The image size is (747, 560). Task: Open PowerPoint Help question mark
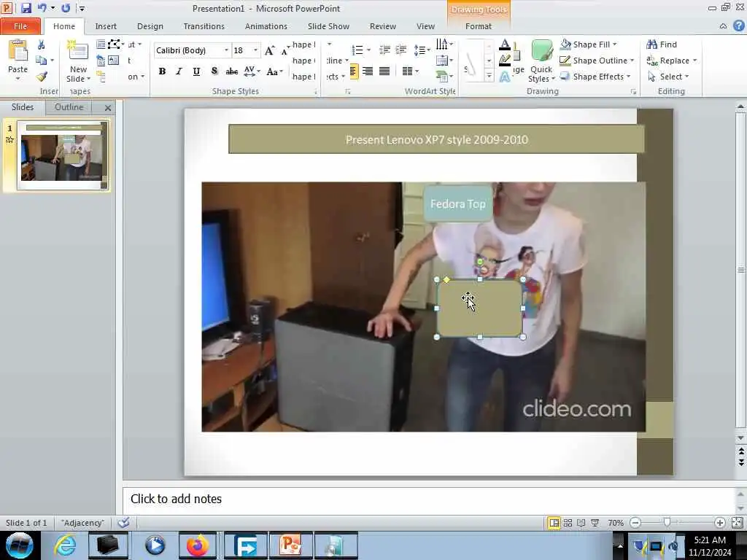[x=738, y=26]
